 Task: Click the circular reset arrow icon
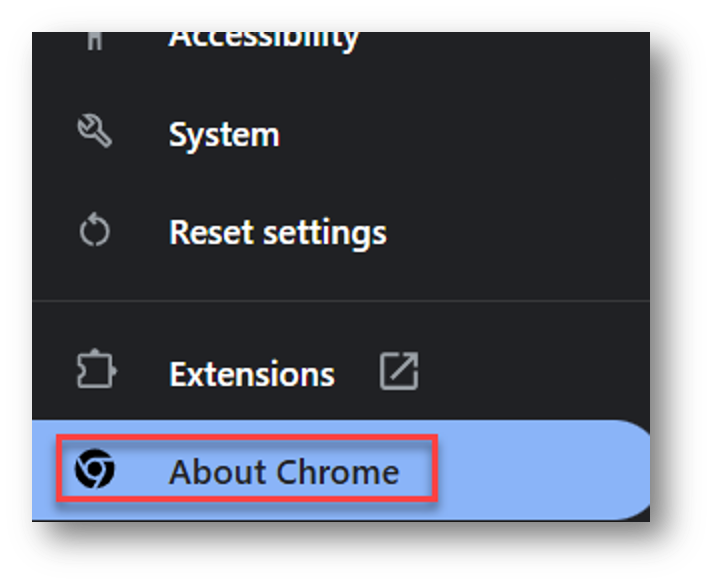point(95,232)
